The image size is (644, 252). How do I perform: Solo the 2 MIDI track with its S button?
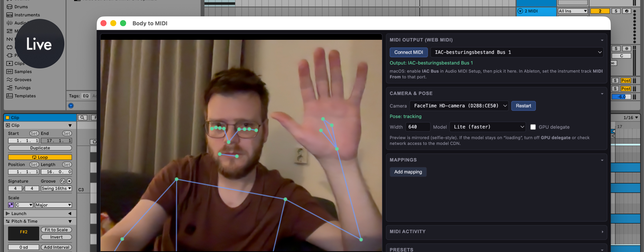point(616,11)
